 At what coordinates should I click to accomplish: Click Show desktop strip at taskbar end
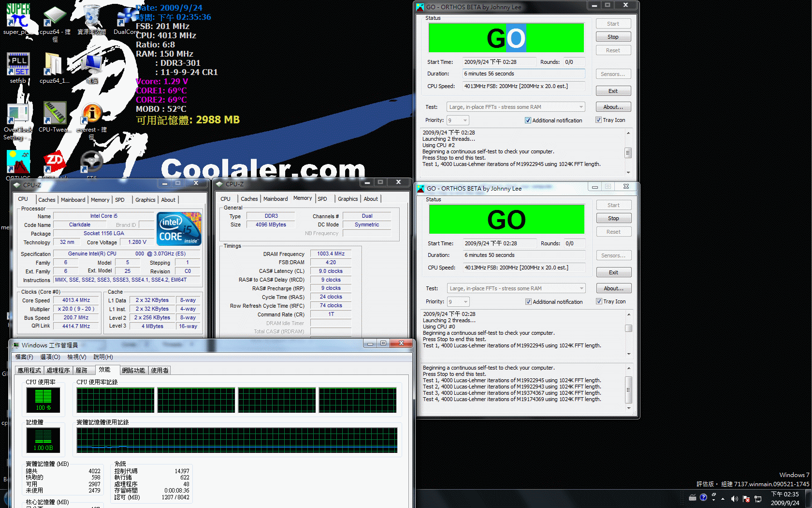click(x=809, y=499)
